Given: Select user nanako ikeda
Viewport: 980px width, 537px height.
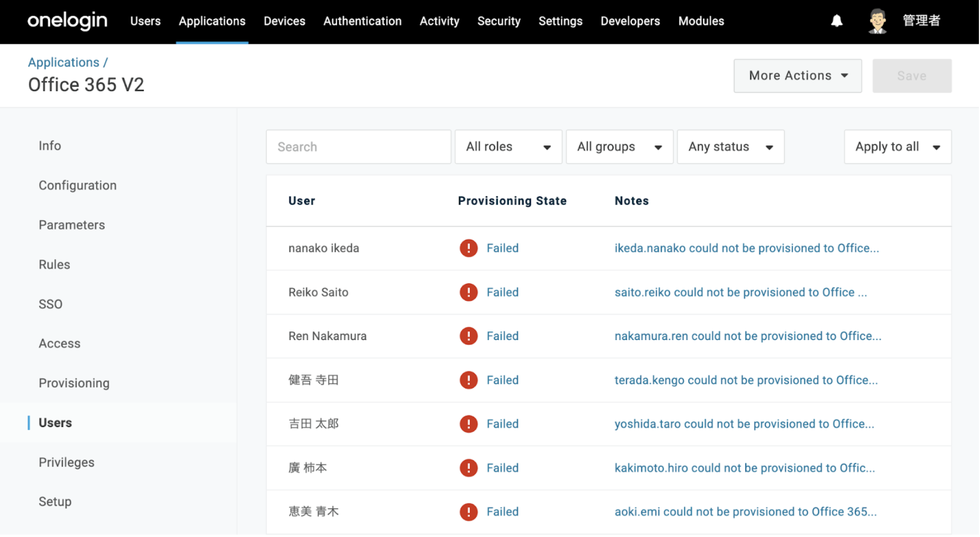Looking at the screenshot, I should (324, 248).
